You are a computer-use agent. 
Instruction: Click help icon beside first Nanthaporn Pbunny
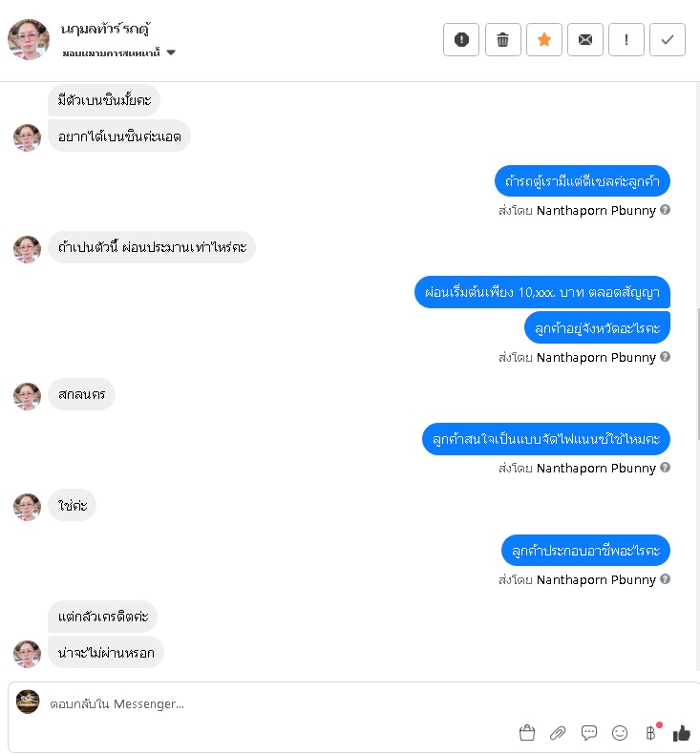(665, 210)
